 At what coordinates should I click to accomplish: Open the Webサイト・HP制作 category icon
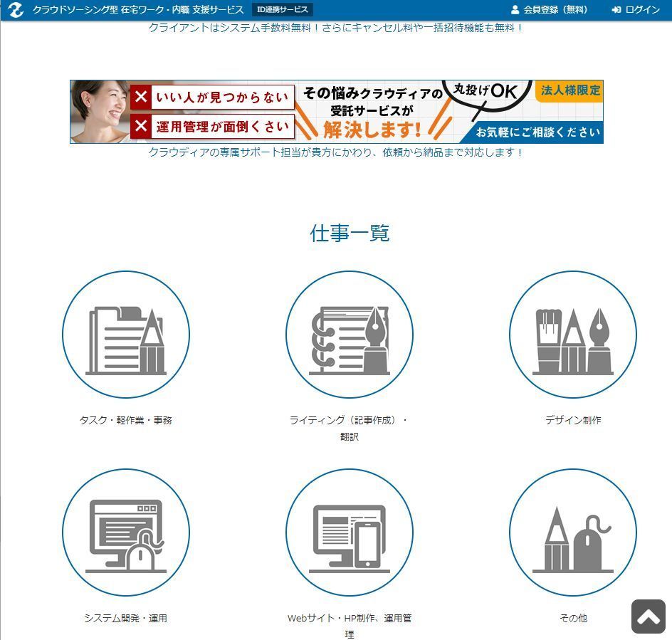350,533
